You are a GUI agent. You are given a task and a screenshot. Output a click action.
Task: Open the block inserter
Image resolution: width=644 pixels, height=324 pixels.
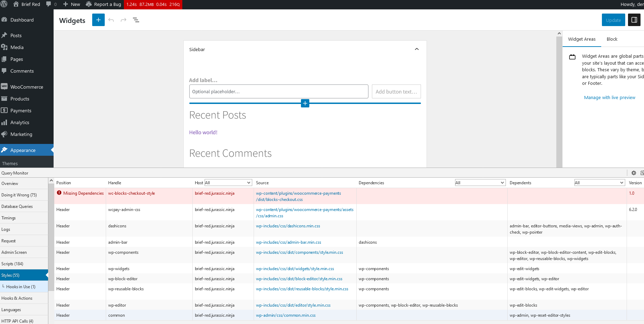tap(98, 20)
